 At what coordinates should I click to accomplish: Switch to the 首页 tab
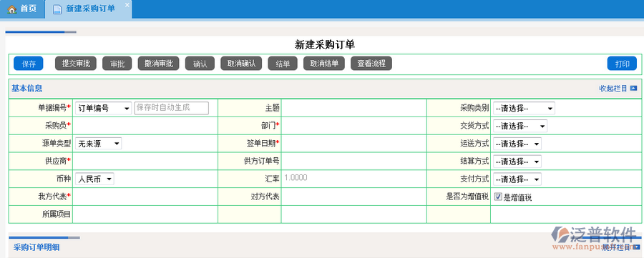[22, 9]
